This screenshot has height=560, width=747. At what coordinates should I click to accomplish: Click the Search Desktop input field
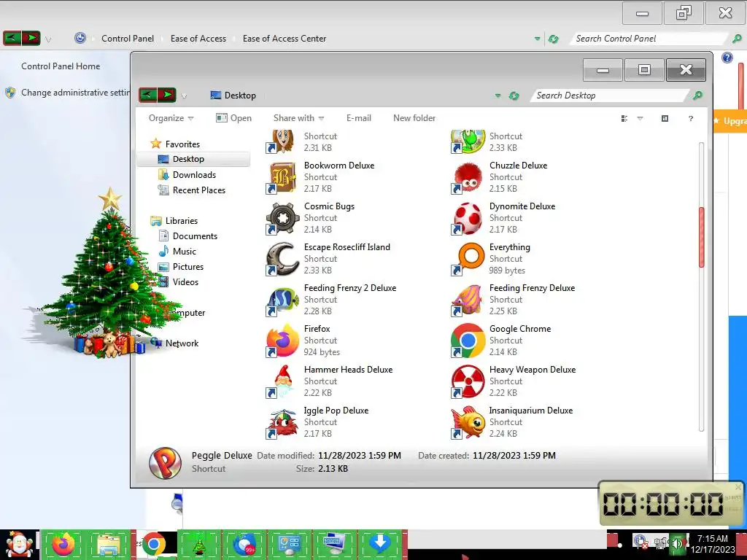coord(610,96)
